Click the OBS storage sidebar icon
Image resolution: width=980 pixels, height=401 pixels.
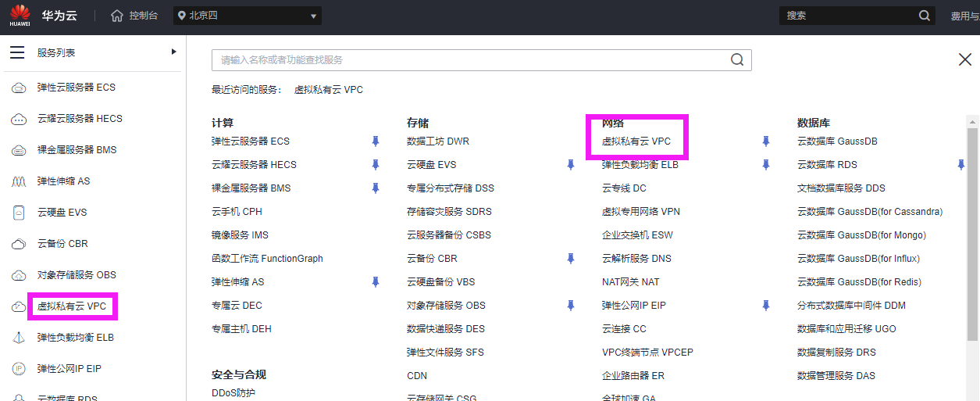[19, 275]
